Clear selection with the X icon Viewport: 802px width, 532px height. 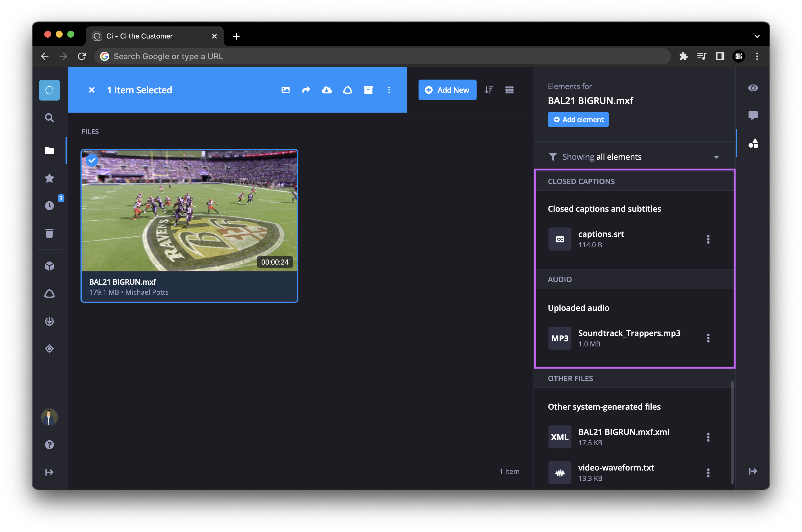tap(92, 90)
